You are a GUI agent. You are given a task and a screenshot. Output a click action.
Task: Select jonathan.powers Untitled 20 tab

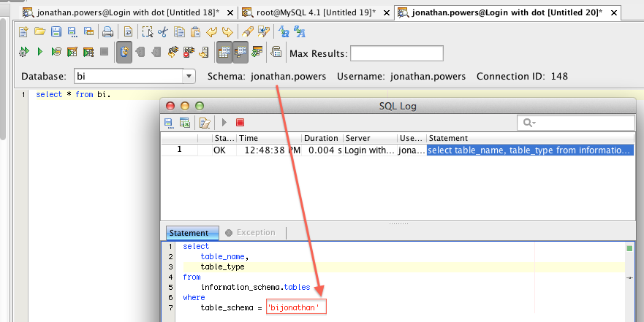507,12
